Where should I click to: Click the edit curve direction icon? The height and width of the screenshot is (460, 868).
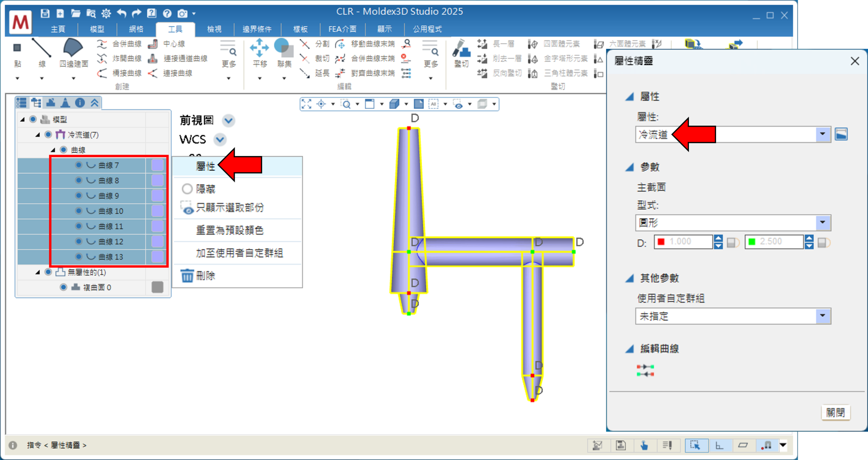[645, 370]
